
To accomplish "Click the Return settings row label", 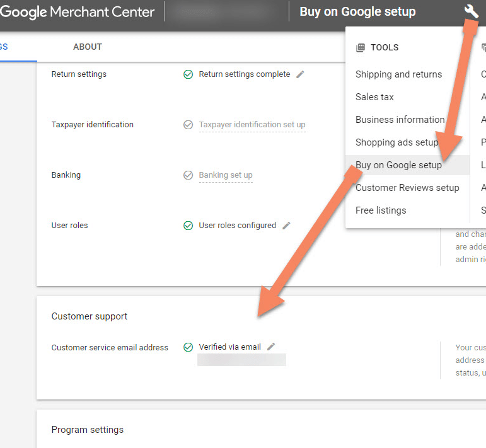I will pos(79,74).
